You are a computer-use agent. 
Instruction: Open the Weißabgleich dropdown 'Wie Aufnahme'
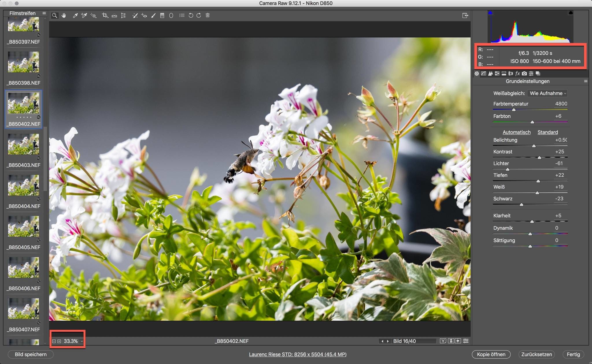pos(547,93)
